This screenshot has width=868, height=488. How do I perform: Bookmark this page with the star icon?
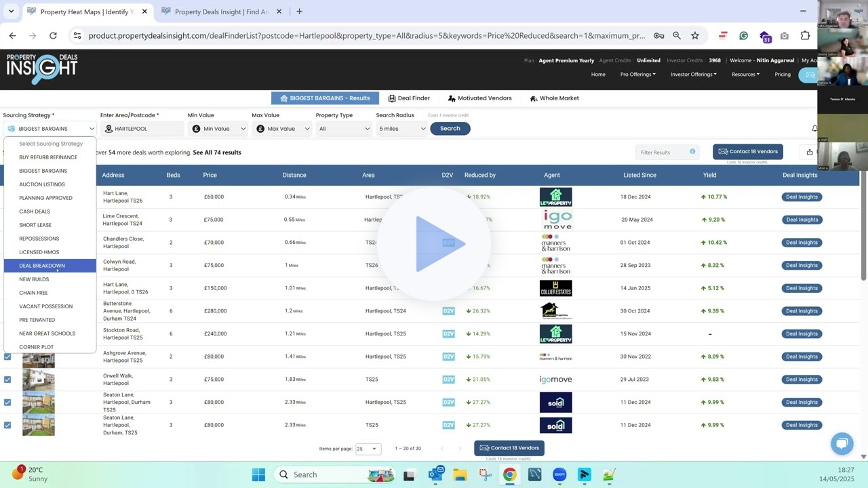(695, 35)
